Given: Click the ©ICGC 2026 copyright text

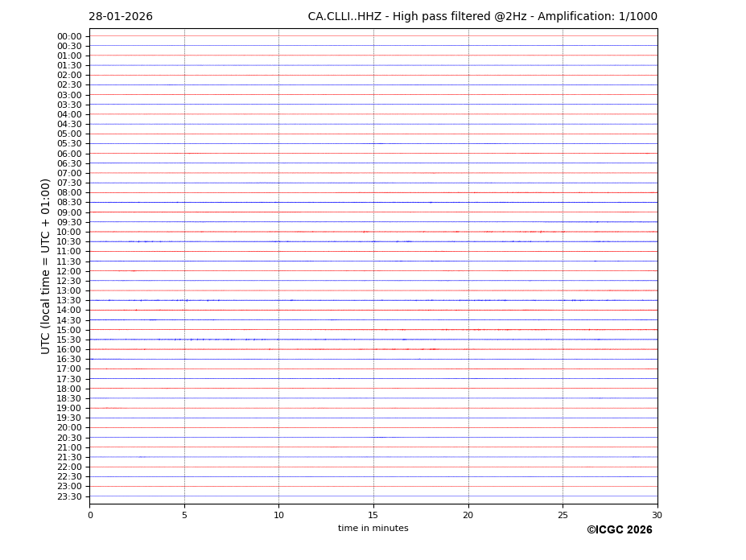Looking at the screenshot, I should pos(619,530).
